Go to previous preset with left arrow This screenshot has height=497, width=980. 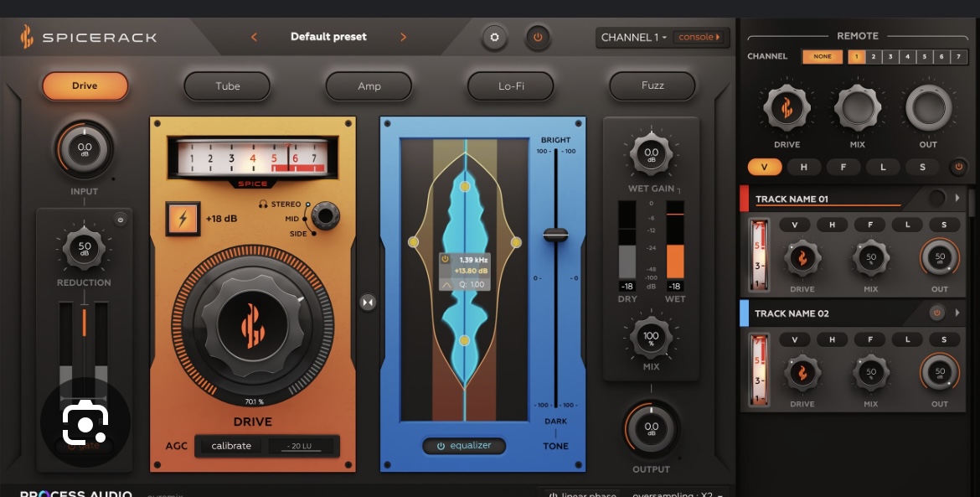(x=254, y=37)
